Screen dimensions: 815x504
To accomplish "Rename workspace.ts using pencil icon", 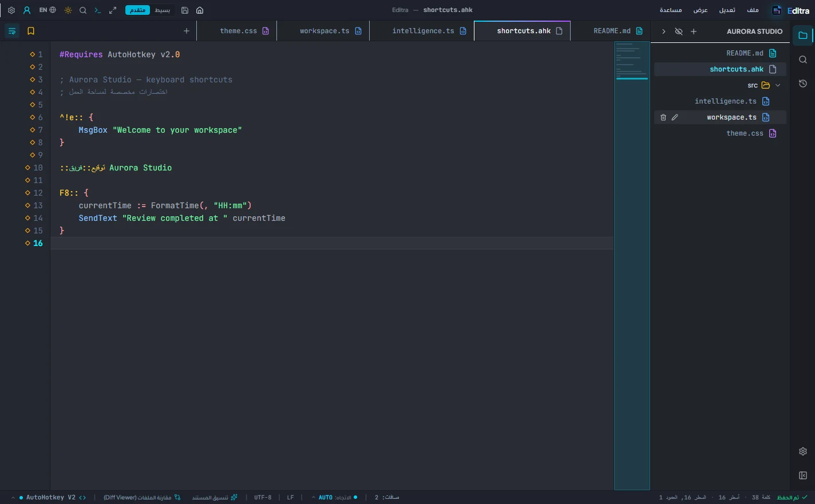I will pos(675,117).
